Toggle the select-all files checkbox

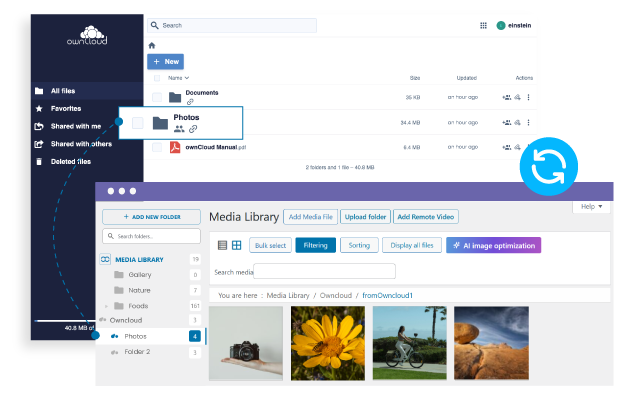click(x=157, y=78)
